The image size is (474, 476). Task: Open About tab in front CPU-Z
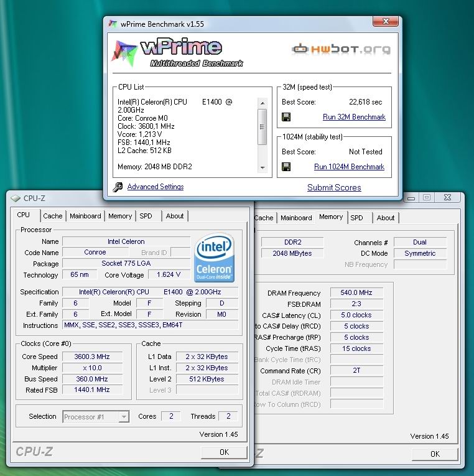(x=175, y=216)
